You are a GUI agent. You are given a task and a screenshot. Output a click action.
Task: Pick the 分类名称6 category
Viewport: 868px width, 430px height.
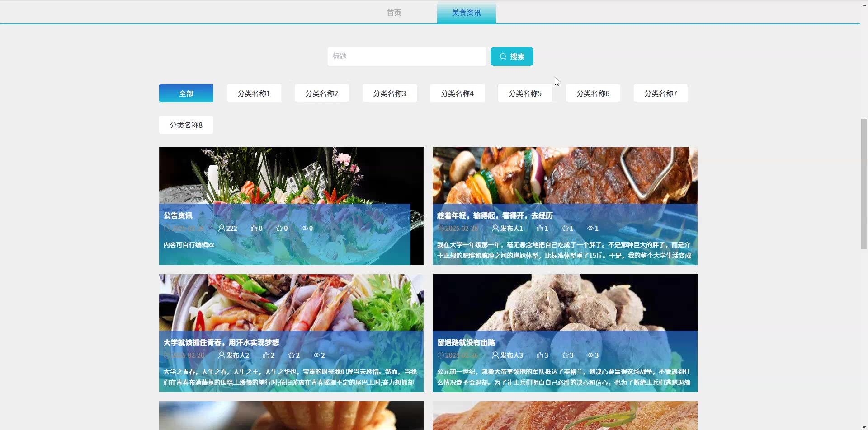(593, 93)
